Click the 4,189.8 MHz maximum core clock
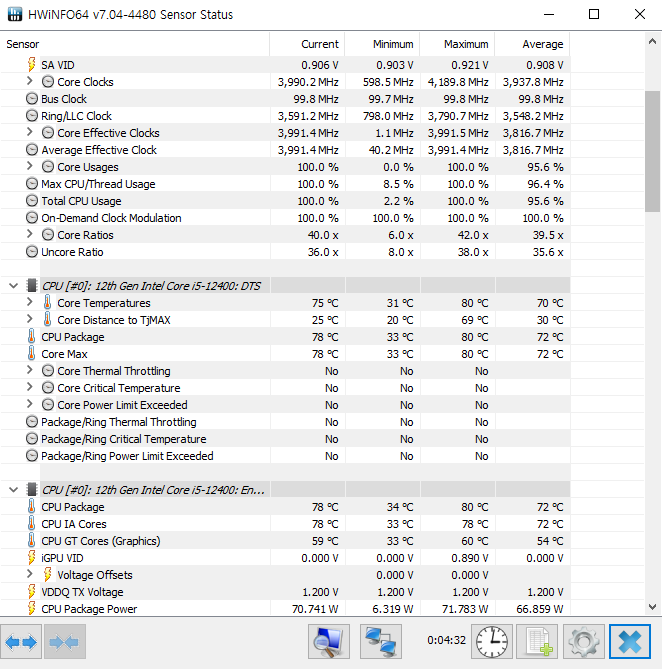 [458, 82]
